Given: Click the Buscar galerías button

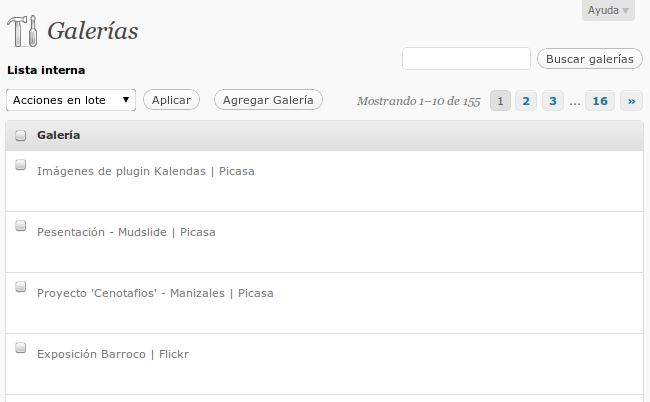Looking at the screenshot, I should point(589,59).
